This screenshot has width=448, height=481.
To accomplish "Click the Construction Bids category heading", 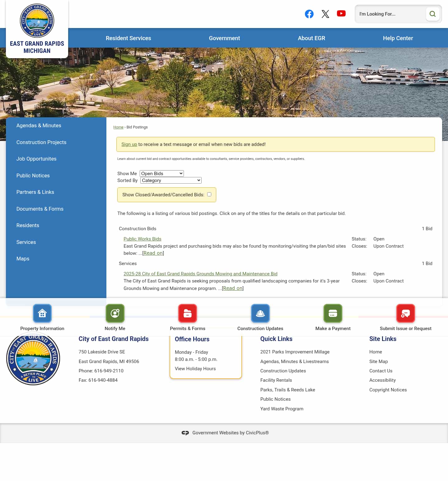I will point(138,229).
